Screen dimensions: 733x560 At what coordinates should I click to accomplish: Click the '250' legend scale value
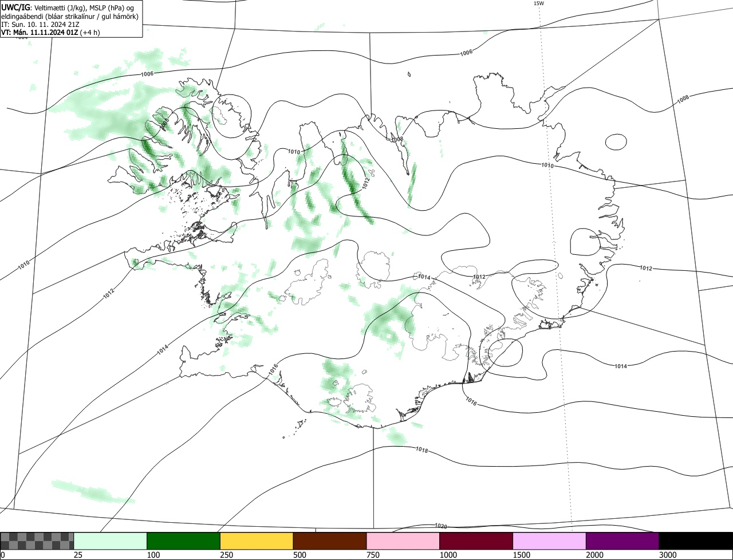click(x=227, y=555)
